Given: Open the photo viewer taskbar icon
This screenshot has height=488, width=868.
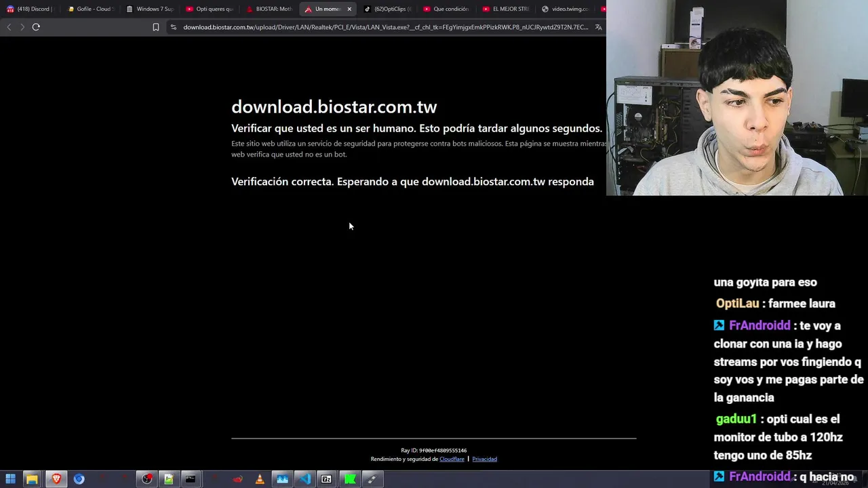Looking at the screenshot, I should [x=282, y=479].
